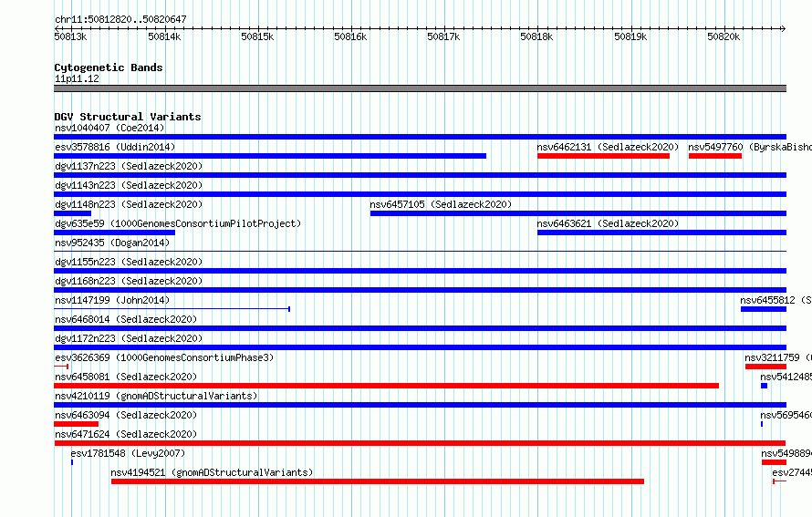Click the 50813k ruler tick label
This screenshot has width=812, height=517.
70,36
